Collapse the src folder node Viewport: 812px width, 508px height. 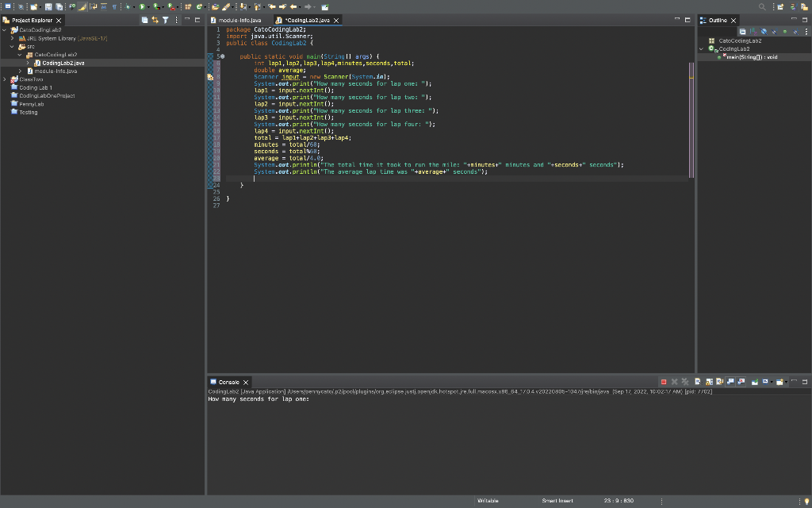[13, 47]
